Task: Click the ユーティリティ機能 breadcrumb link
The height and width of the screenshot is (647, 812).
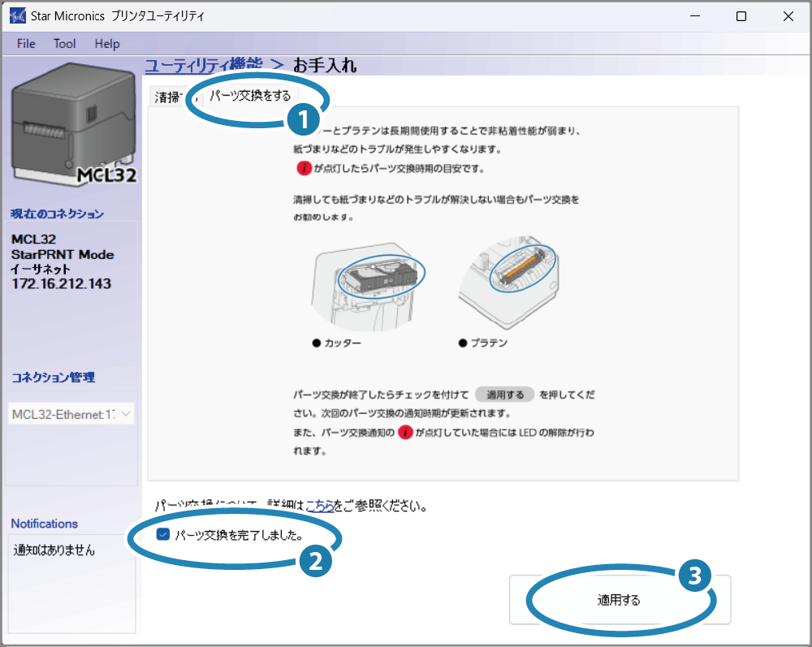Action: click(204, 65)
